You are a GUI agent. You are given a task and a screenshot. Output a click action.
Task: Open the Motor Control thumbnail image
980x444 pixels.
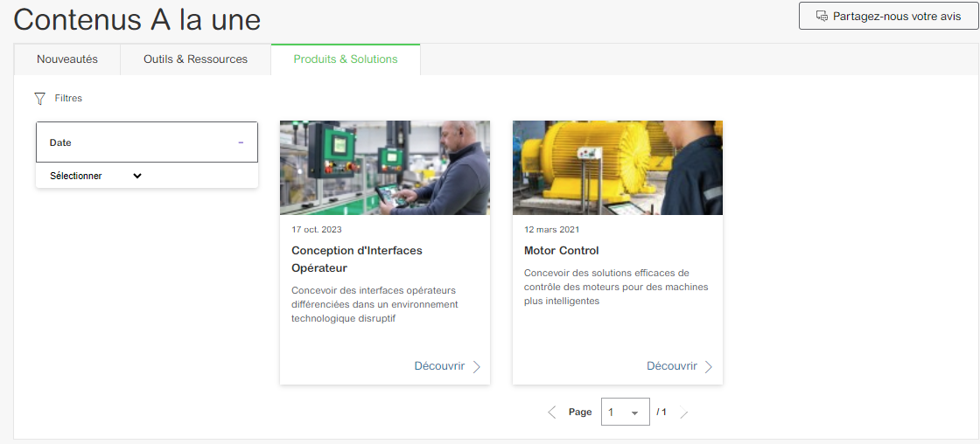pos(618,168)
